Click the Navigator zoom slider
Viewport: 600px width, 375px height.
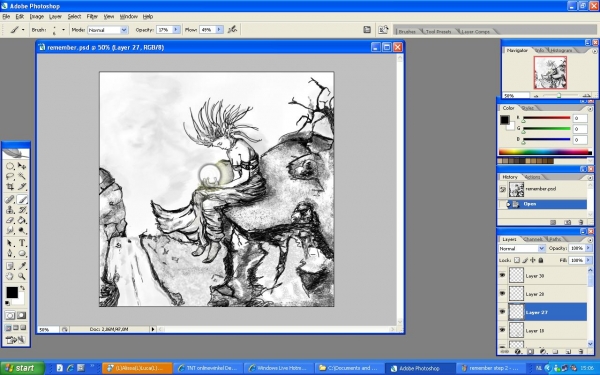[x=560, y=96]
